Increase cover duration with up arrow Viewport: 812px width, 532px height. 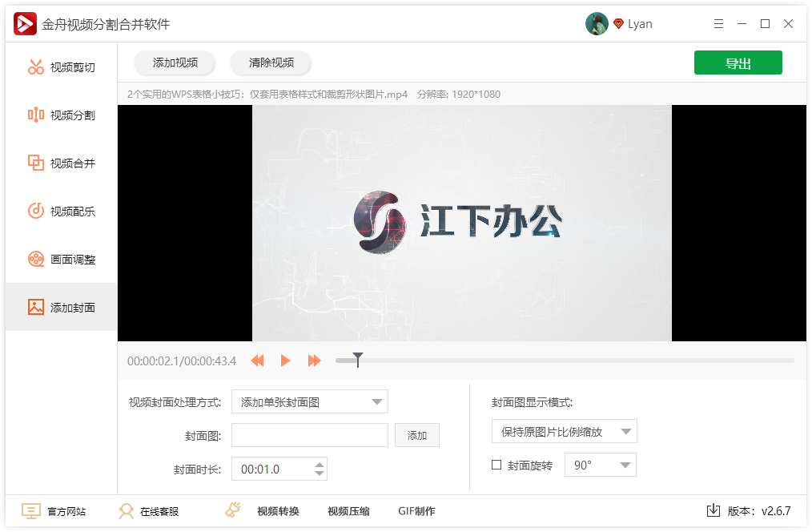point(320,465)
